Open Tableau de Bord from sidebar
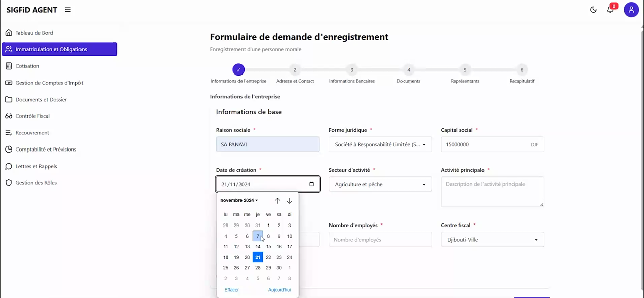644x298 pixels. pos(34,33)
